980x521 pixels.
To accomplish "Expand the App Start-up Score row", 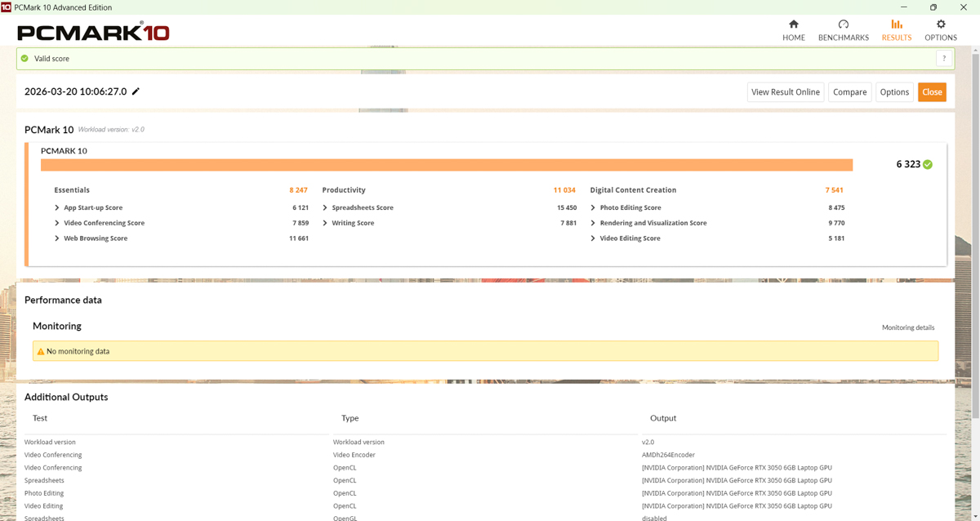I will [57, 208].
